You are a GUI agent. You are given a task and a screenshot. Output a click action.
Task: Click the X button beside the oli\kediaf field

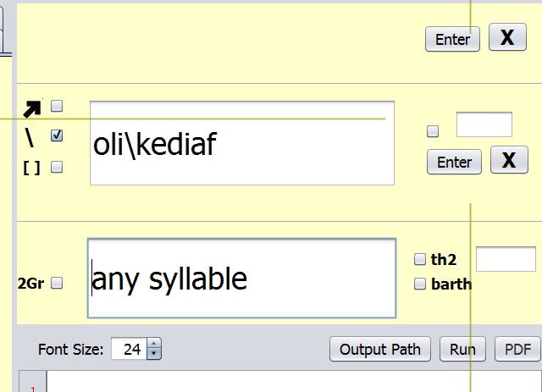[x=508, y=160]
